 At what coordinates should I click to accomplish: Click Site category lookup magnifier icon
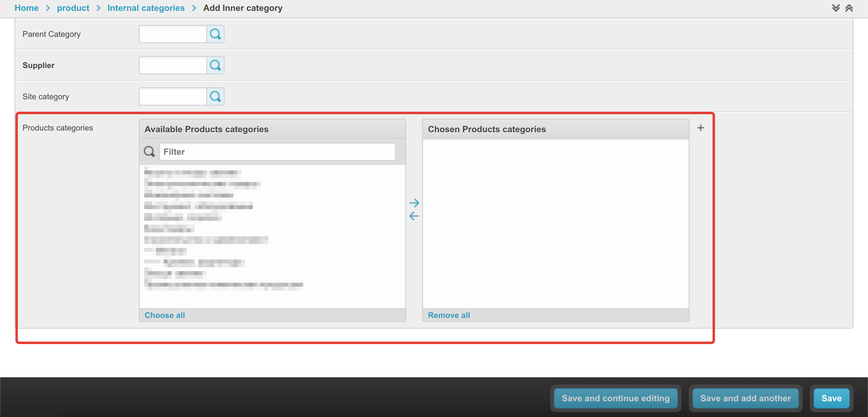click(215, 97)
